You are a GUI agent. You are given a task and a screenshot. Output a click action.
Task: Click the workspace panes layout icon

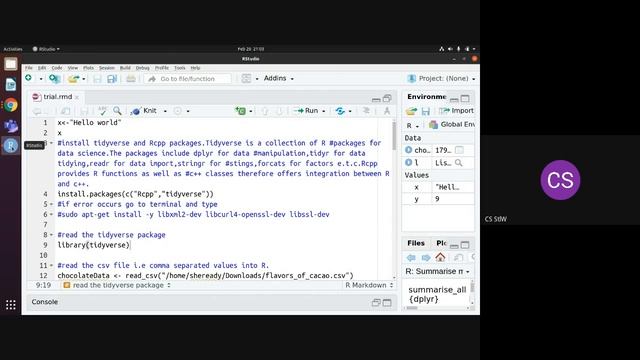point(246,78)
